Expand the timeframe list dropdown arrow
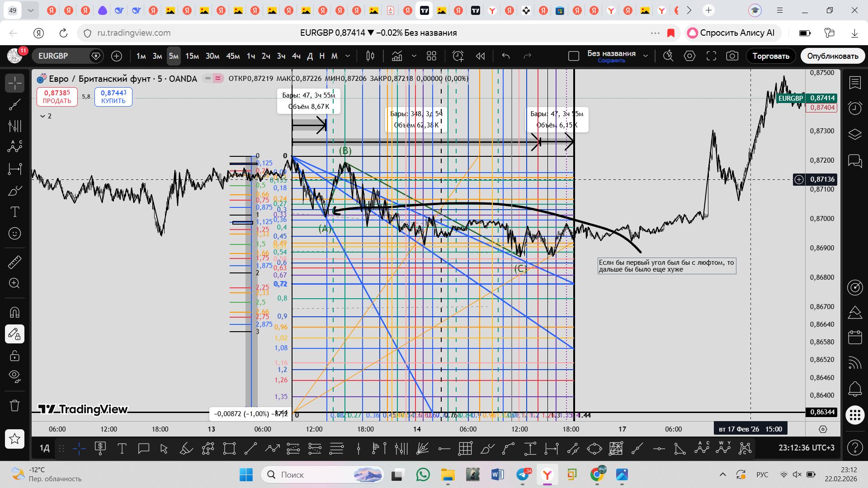Image resolution: width=868 pixels, height=488 pixels. (x=348, y=56)
